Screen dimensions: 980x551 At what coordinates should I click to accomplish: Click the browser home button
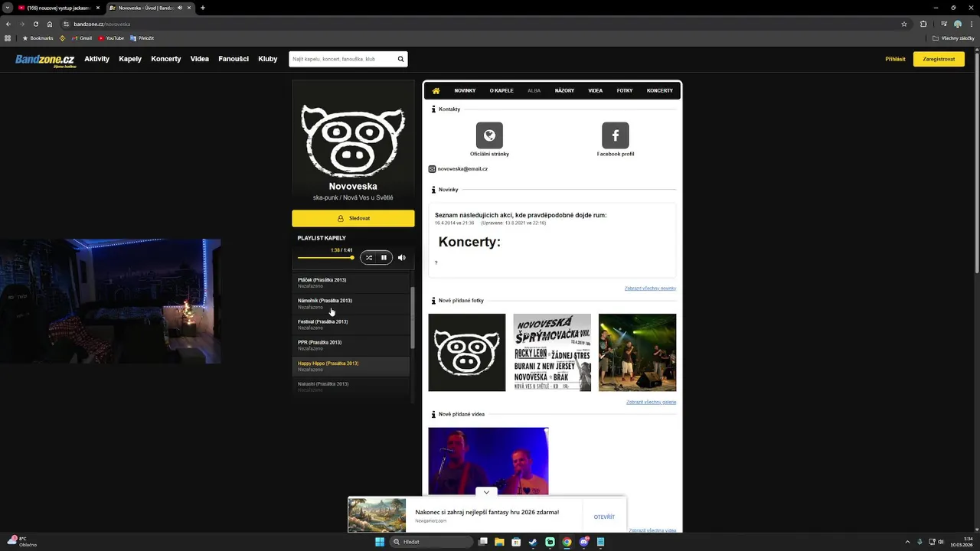(x=50, y=24)
